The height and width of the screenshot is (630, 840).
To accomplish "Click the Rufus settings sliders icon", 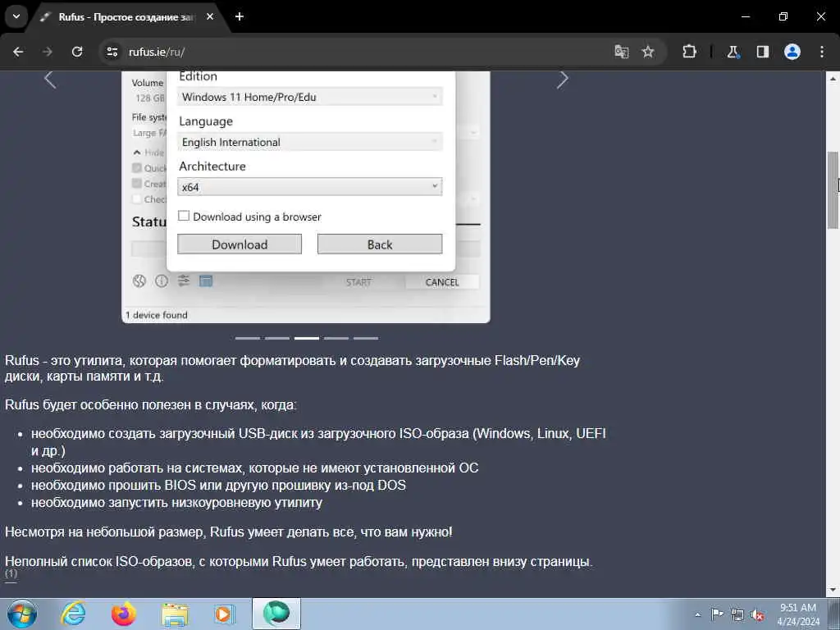I will [x=184, y=281].
